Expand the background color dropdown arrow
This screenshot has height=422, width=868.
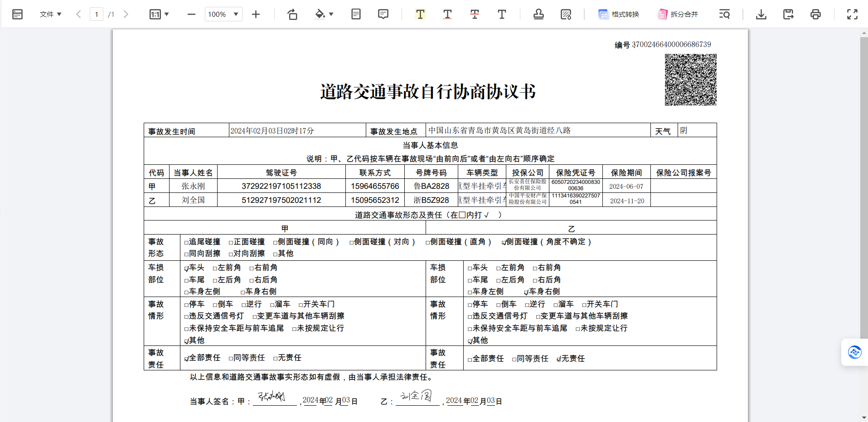tap(331, 14)
